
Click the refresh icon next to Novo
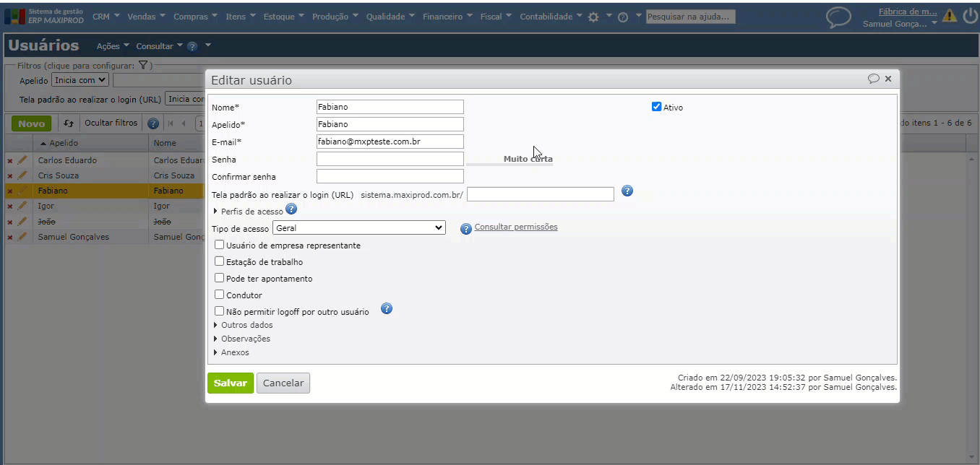click(x=69, y=123)
